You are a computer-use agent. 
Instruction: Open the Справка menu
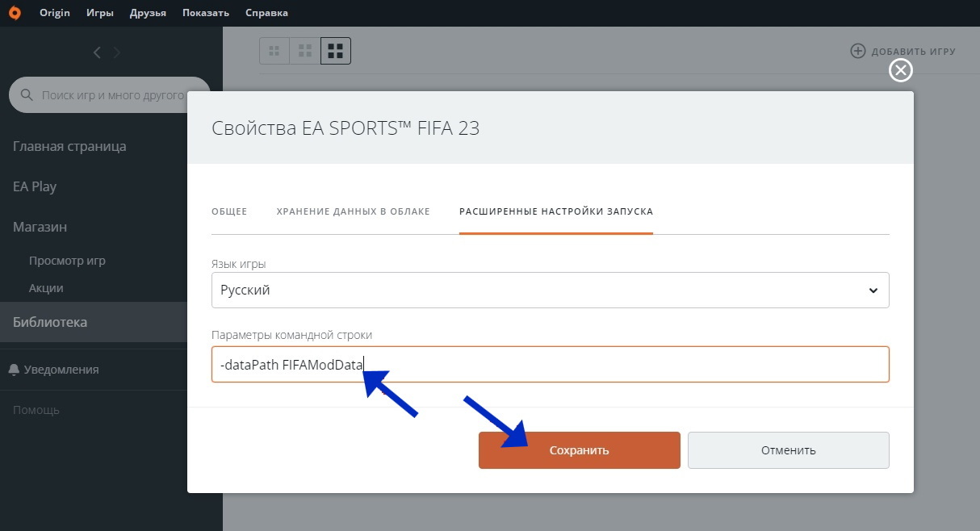coord(266,13)
